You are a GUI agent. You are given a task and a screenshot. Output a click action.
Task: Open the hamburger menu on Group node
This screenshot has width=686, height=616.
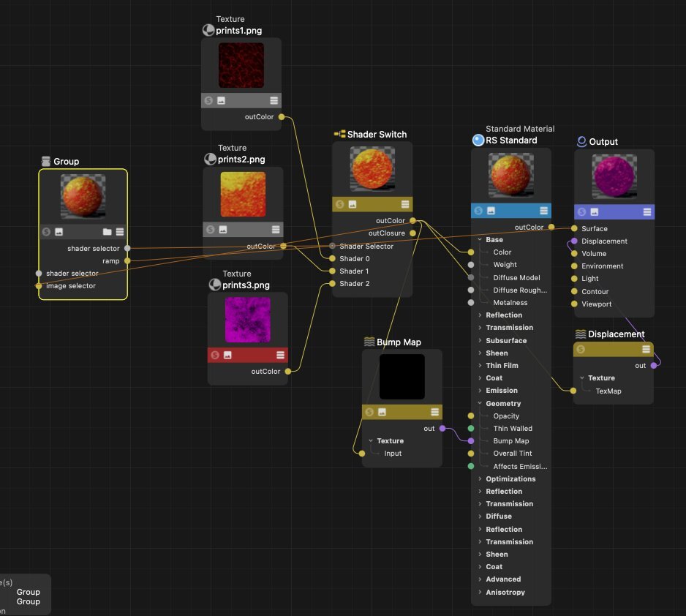point(120,231)
